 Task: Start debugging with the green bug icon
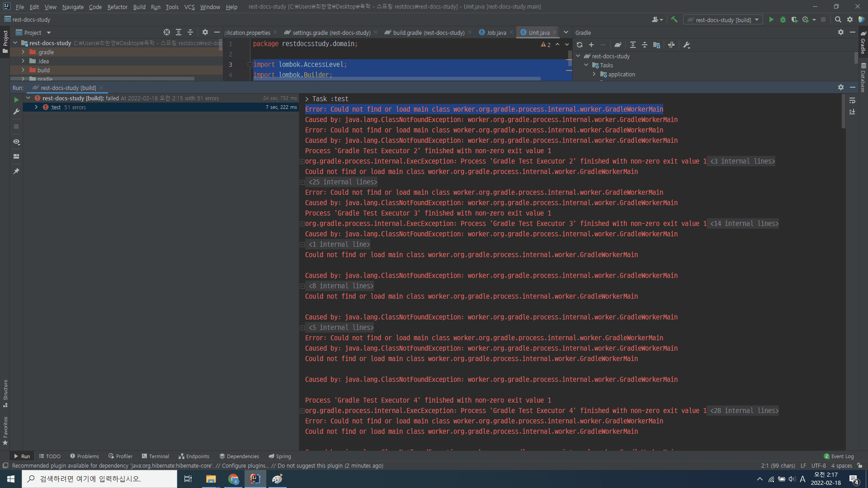pos(783,19)
